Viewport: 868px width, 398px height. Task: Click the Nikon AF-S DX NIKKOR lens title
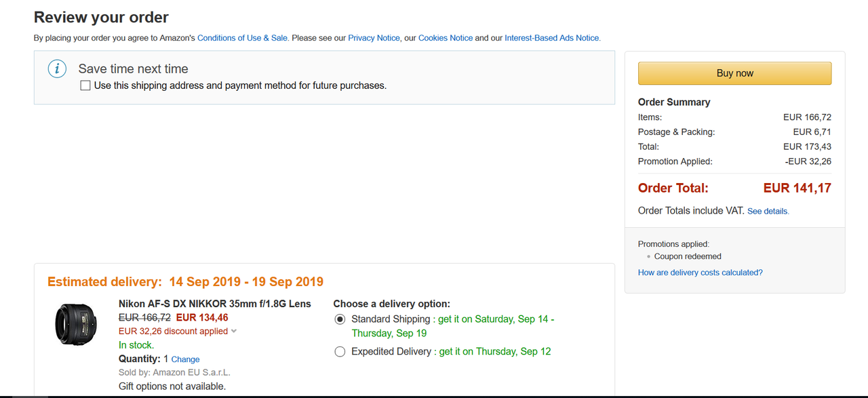214,304
